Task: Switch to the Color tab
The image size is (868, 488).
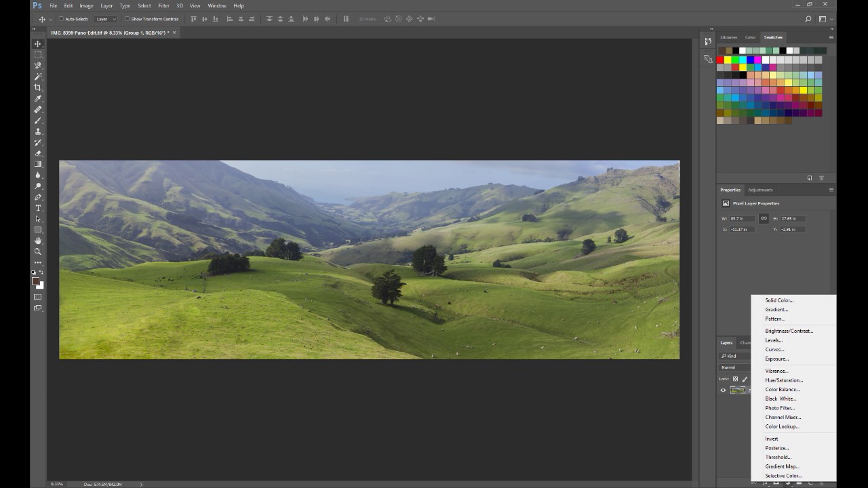Action: pyautogui.click(x=750, y=37)
